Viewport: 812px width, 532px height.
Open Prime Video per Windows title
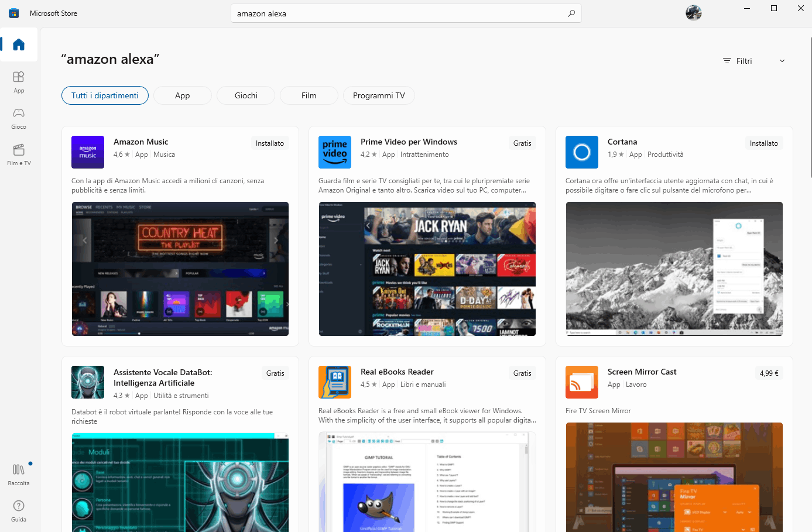tap(409, 142)
